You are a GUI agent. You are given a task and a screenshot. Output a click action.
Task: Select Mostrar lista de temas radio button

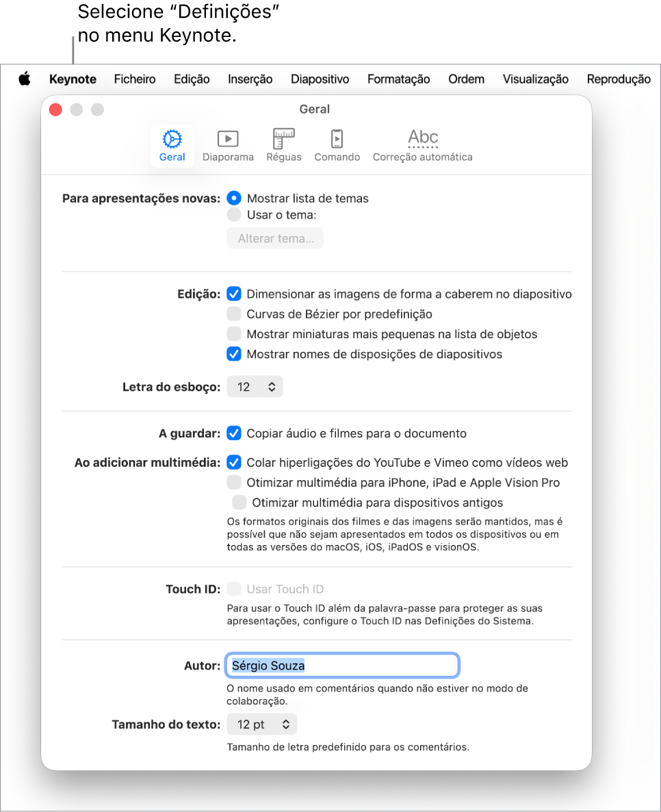tap(234, 199)
